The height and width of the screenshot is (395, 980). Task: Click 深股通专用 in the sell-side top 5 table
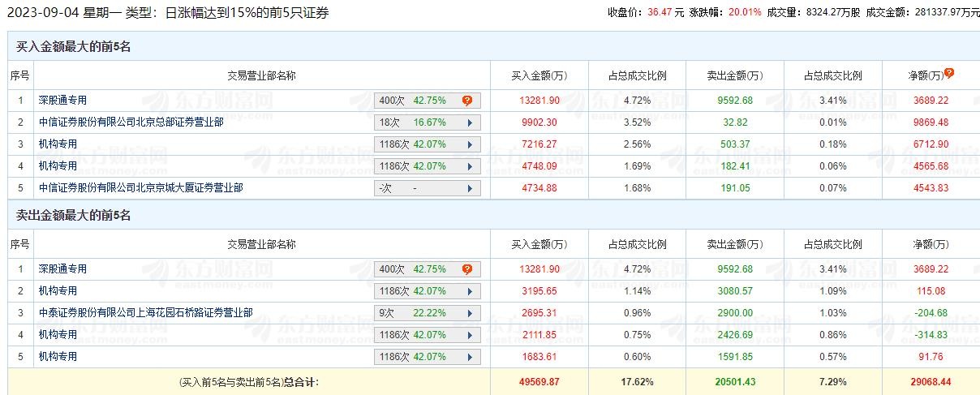[62, 269]
